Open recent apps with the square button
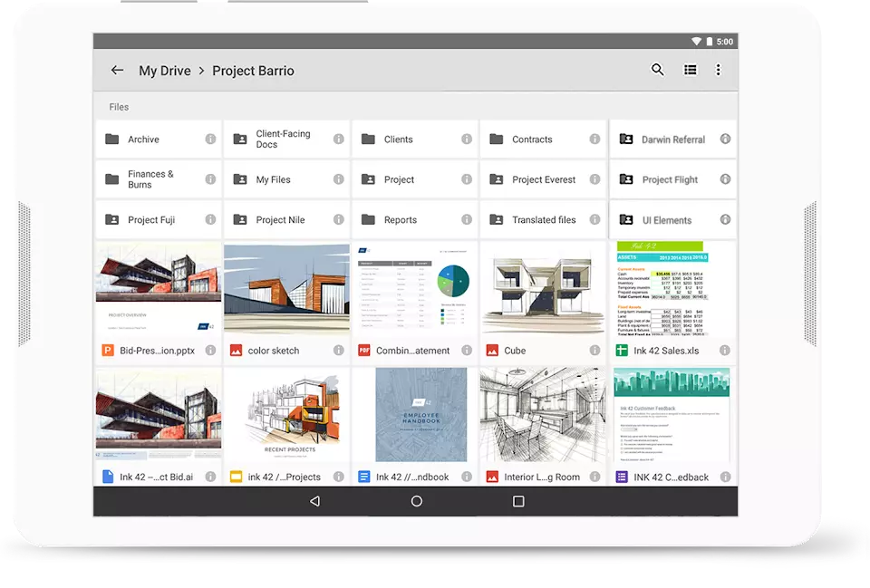870x588 pixels. [518, 499]
